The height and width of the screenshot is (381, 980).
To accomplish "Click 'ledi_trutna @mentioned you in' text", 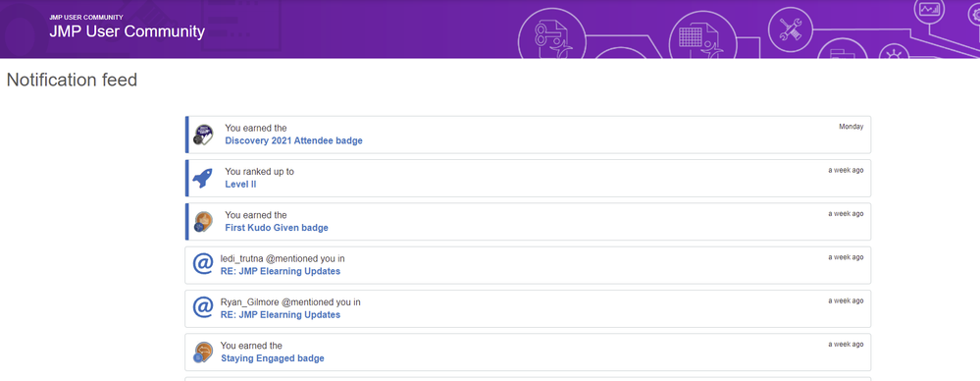I will pos(283,258).
